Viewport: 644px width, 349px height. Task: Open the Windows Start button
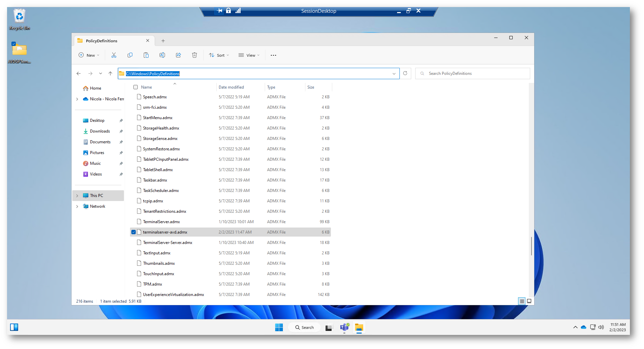tap(279, 327)
